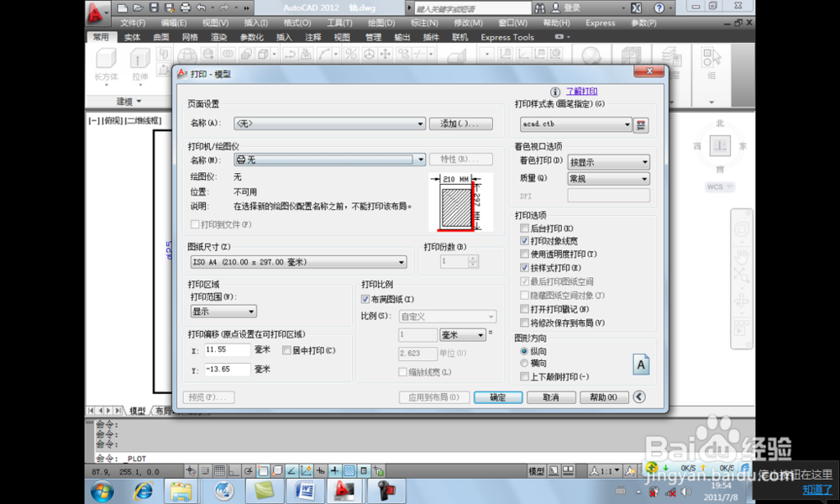Screen dimensions: 840x504
Task: Open page setup 名称 dropdown
Action: (329, 123)
